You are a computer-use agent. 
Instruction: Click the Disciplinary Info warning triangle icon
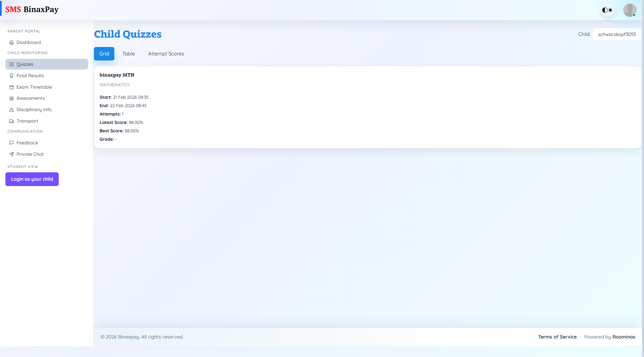pos(12,109)
